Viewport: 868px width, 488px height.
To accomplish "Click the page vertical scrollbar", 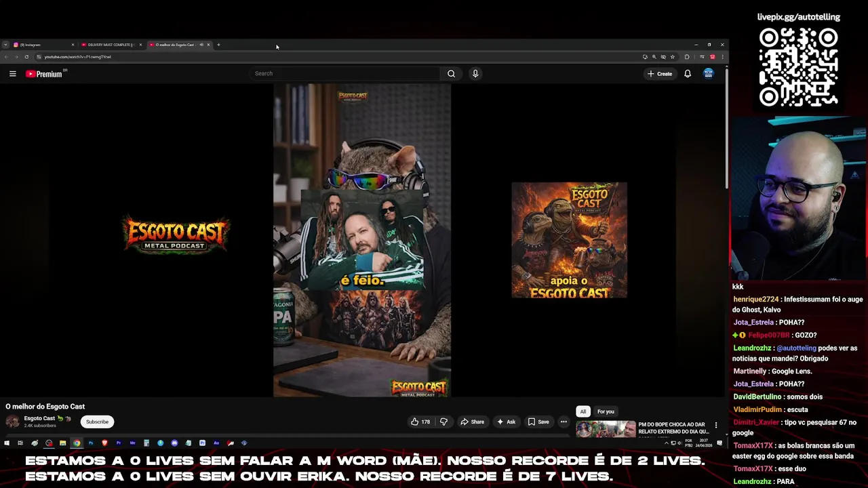I will click(x=726, y=129).
